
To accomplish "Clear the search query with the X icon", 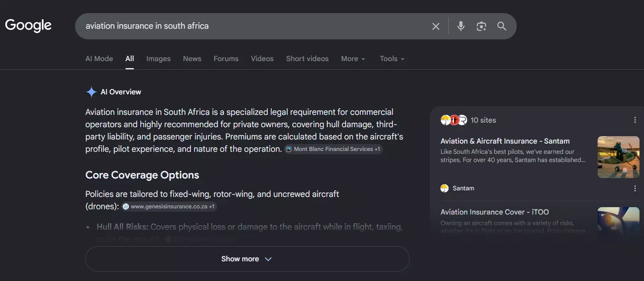I will click(436, 26).
